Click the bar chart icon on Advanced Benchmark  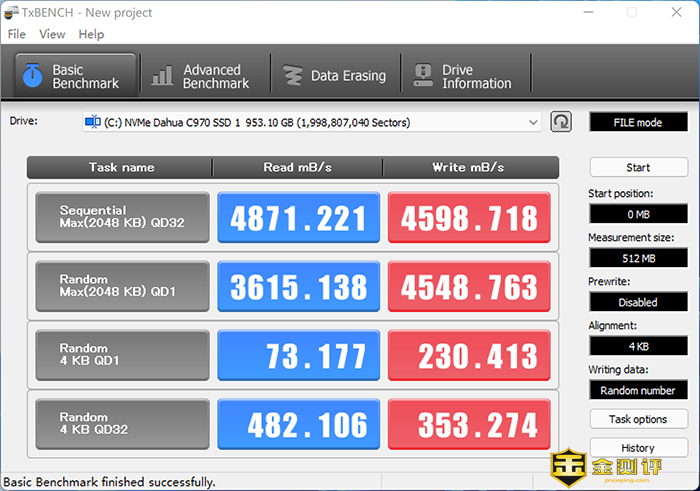coord(161,76)
